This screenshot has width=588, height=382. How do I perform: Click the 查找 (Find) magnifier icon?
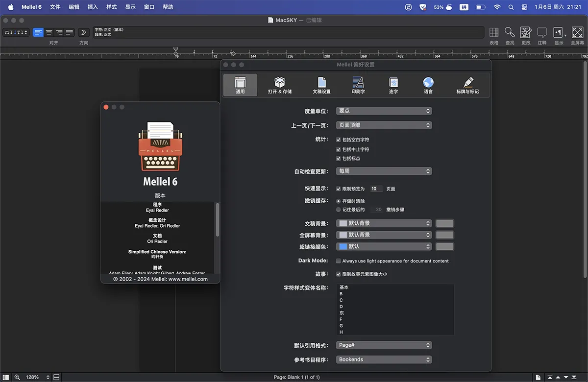[x=510, y=33]
